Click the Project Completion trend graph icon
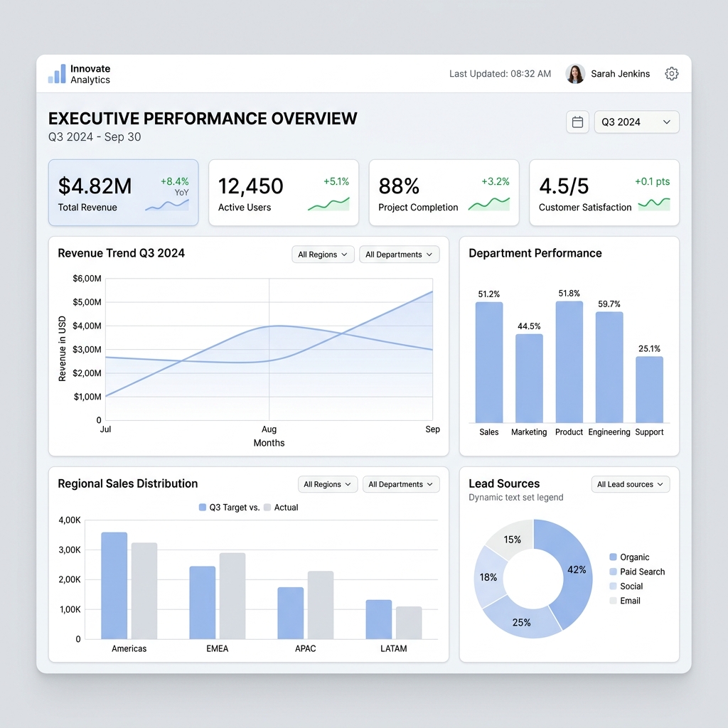This screenshot has height=728, width=728. 488,204
